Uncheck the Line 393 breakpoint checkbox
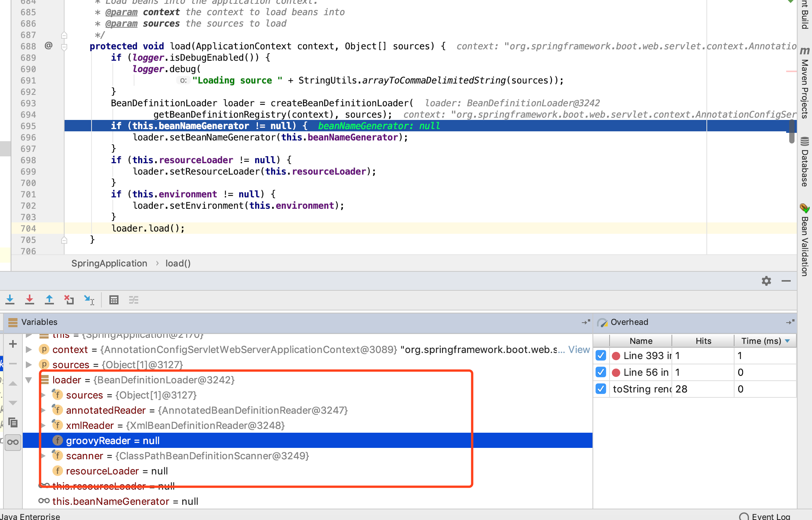812x520 pixels. tap(601, 356)
